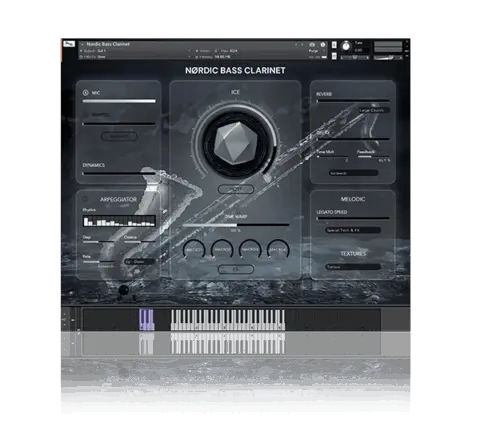Click the library logo icon top-left
The image size is (480, 434).
click(69, 44)
